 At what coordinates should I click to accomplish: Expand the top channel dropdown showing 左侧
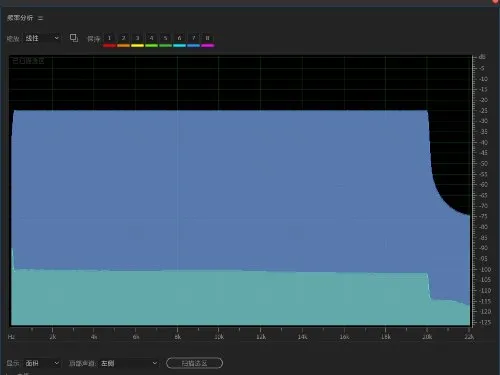(x=129, y=363)
